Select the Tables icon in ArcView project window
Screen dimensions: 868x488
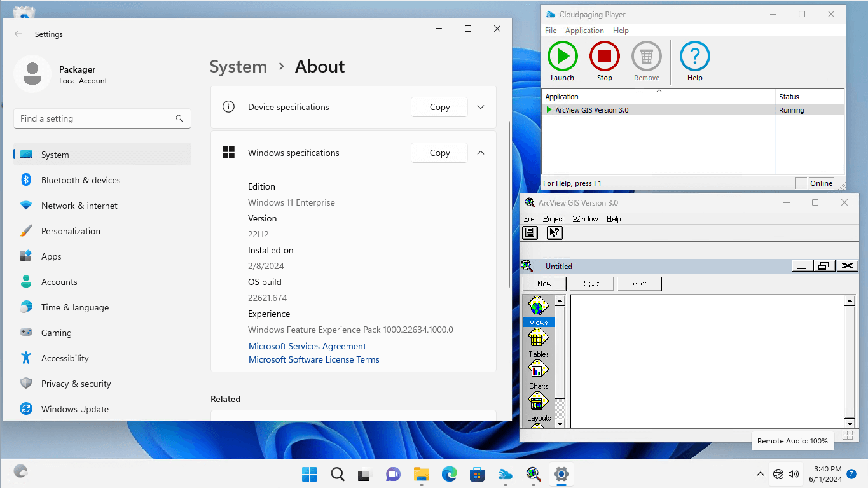point(539,342)
